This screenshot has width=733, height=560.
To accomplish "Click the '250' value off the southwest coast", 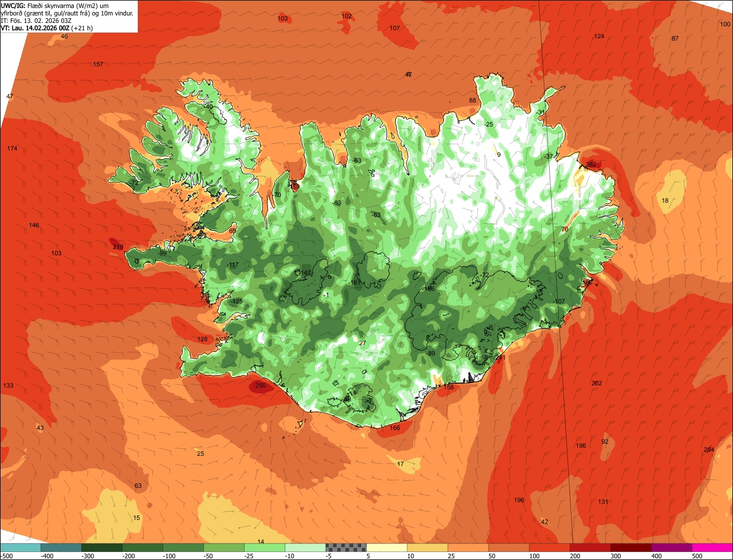I will coord(261,386).
